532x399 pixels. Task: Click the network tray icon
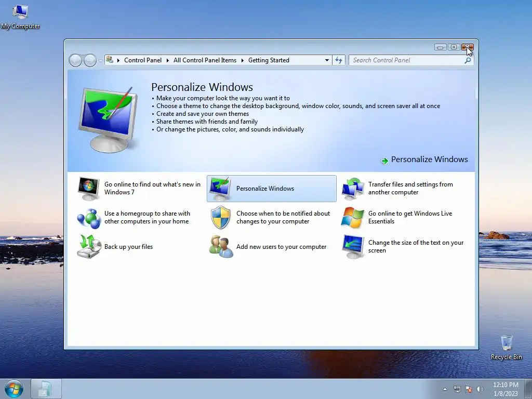[x=457, y=389]
